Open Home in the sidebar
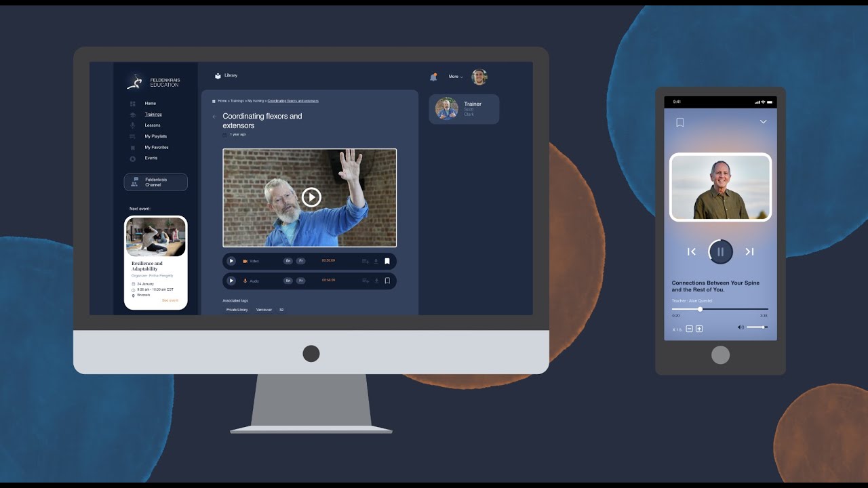 pyautogui.click(x=150, y=104)
